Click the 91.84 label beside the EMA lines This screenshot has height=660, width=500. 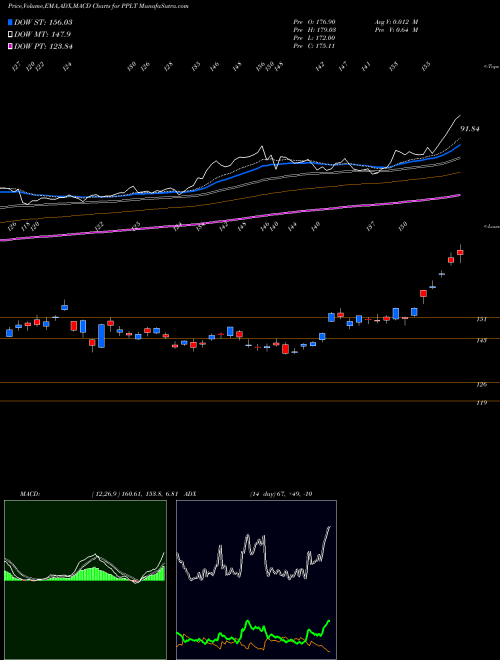pos(470,129)
